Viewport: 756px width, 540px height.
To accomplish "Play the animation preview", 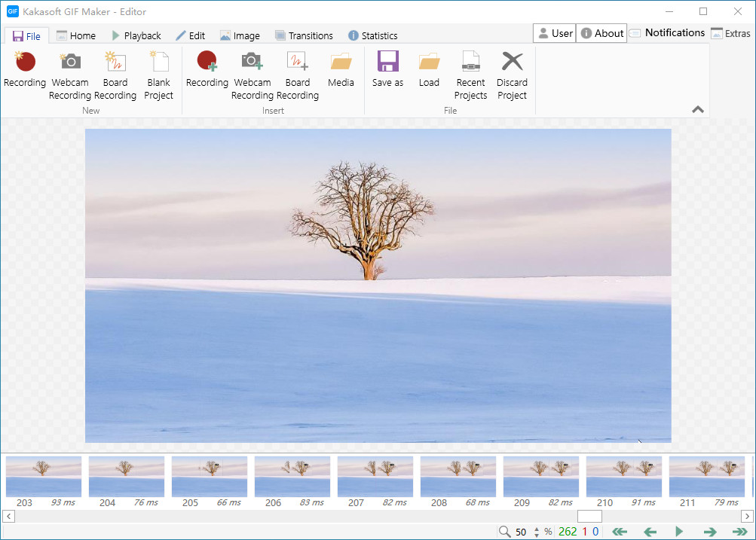I will [679, 531].
